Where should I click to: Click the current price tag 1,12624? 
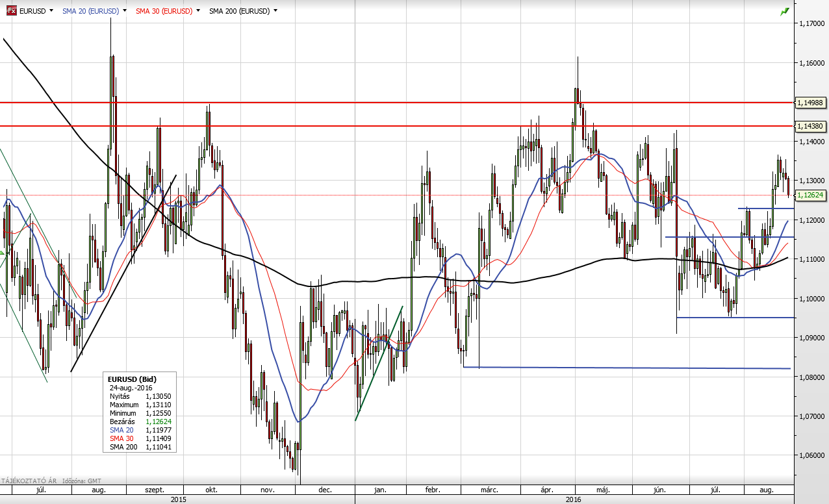tap(810, 195)
